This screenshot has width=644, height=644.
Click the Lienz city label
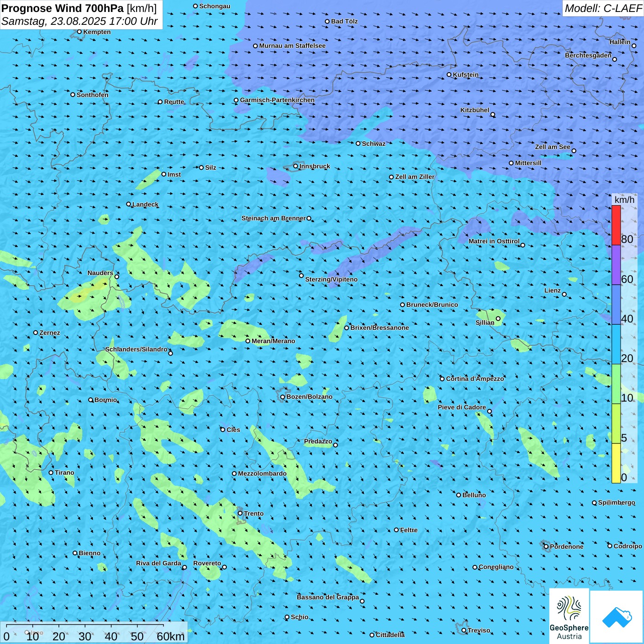552,290
